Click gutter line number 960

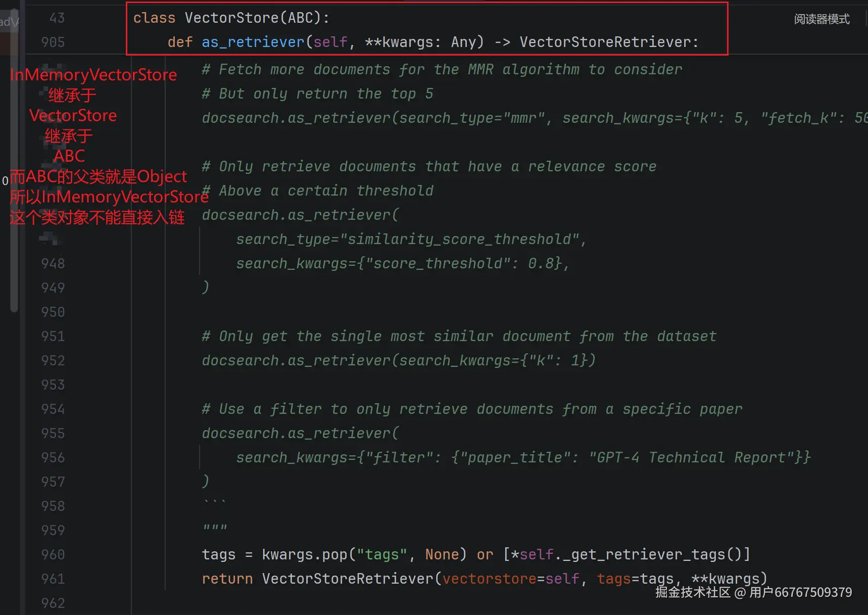point(53,554)
